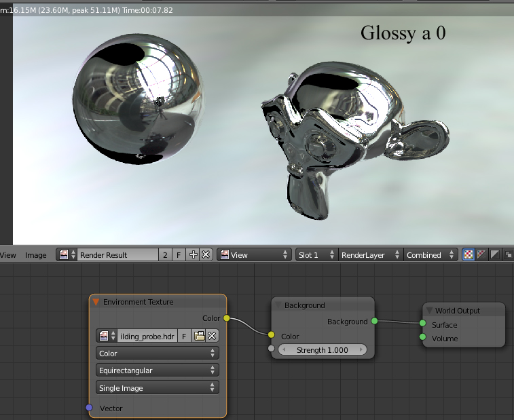Open the Equirectangular projection dropdown

[x=158, y=370]
